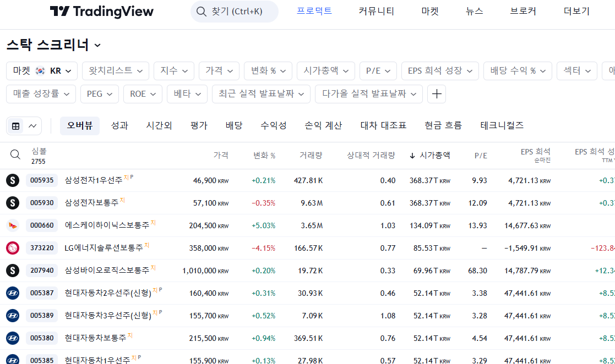The height and width of the screenshot is (364, 615).
Task: Switch to table view icon
Action: coord(15,126)
